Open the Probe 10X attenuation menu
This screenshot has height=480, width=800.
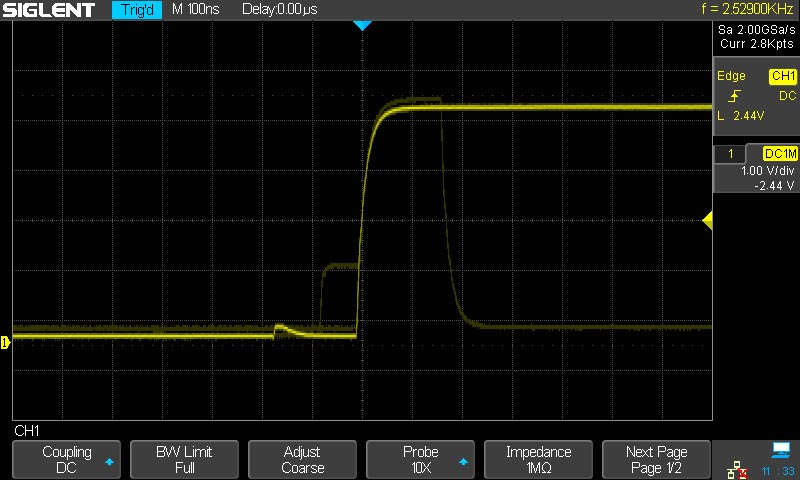pyautogui.click(x=420, y=460)
